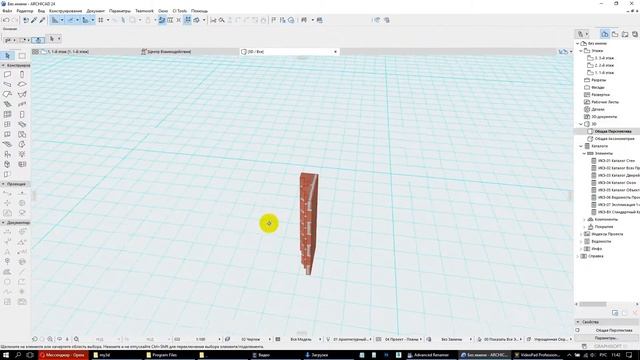Image resolution: width=640 pixels, height=360 pixels.
Task: Toggle the highlighted geometry method button in Info Box
Action: 38,40
